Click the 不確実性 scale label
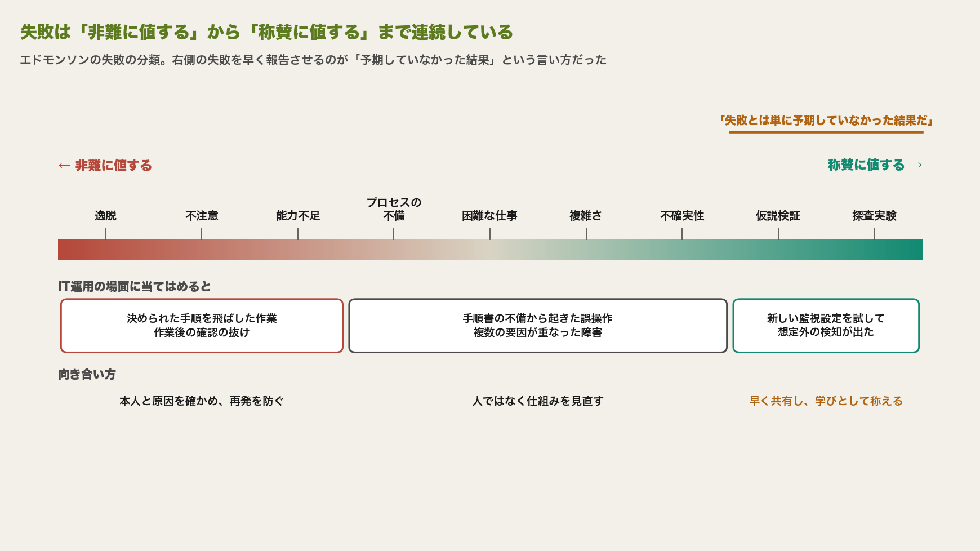980x551 pixels. point(682,215)
